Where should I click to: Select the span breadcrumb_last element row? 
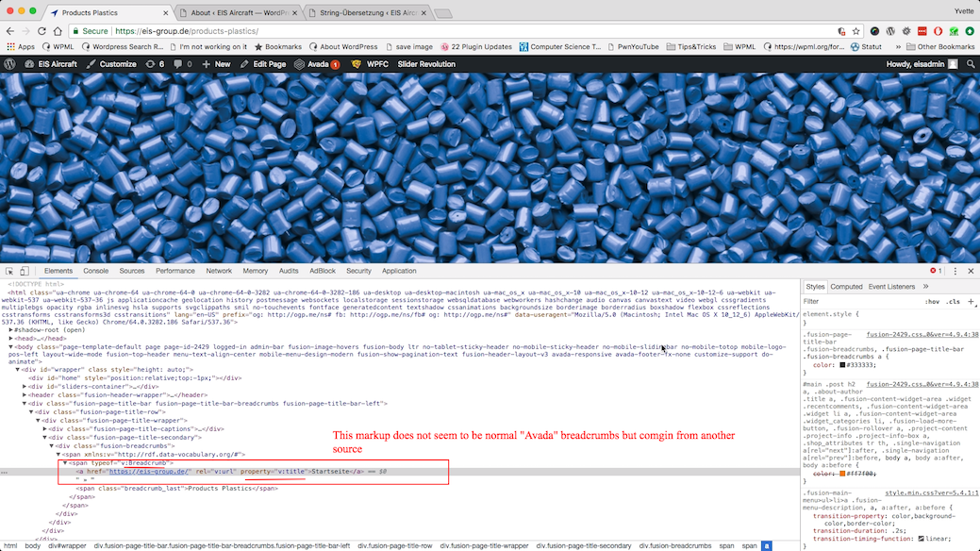177,489
